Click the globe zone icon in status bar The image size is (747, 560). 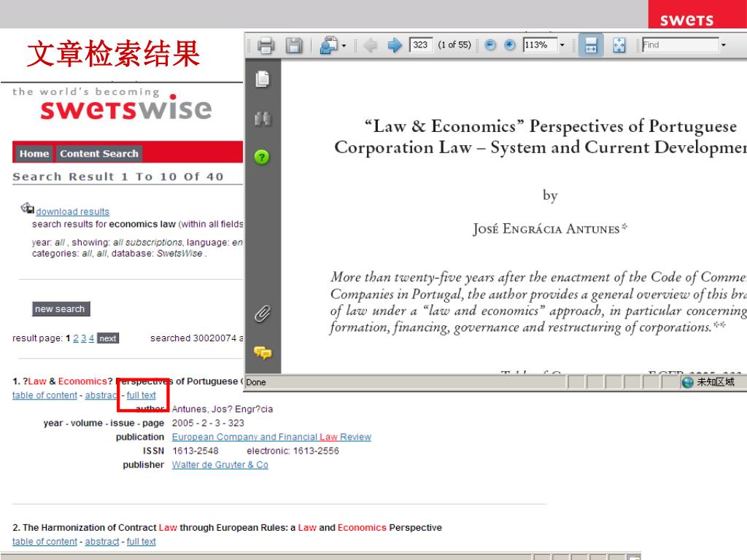687,382
